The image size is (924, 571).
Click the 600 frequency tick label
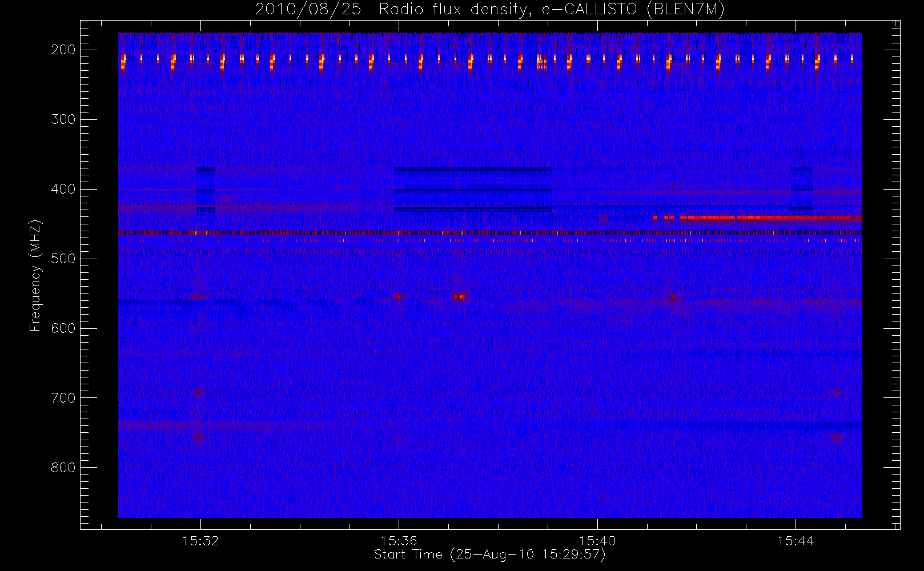pyautogui.click(x=63, y=328)
